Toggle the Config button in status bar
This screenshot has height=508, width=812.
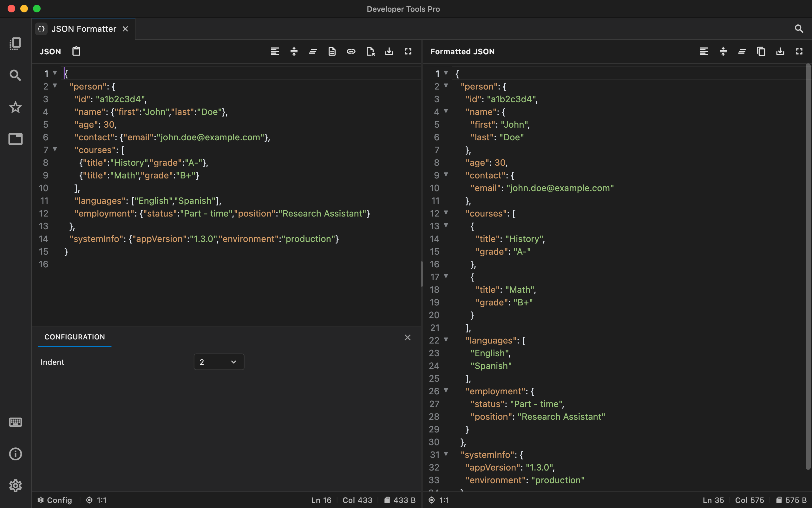pyautogui.click(x=54, y=500)
